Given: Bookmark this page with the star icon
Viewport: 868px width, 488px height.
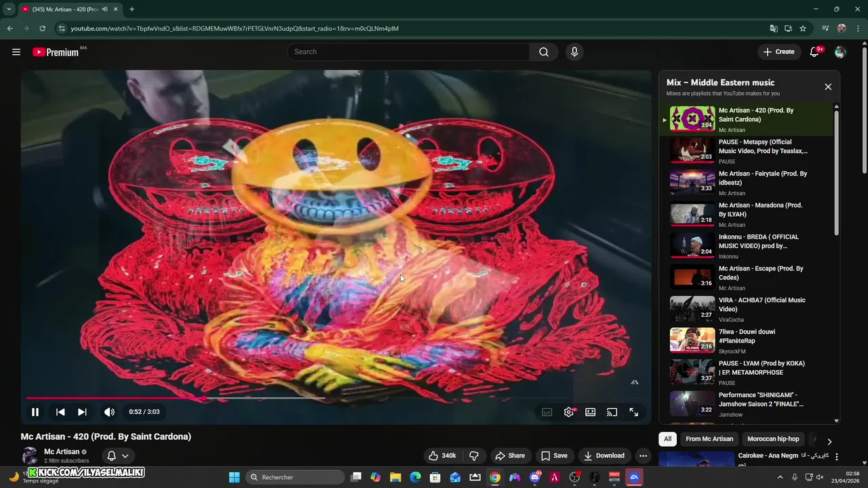Looking at the screenshot, I should click(x=803, y=28).
